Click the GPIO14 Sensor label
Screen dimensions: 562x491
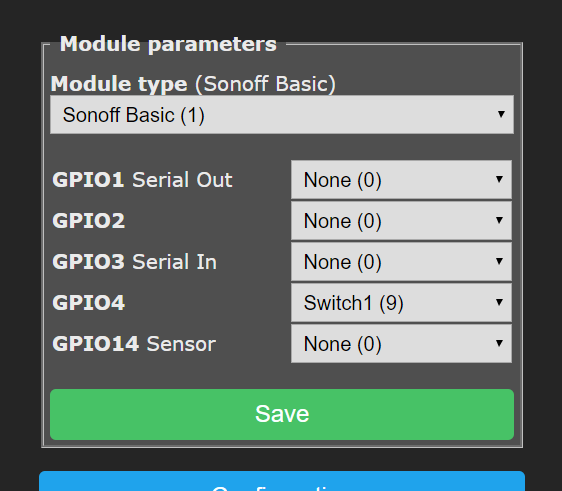pos(134,344)
